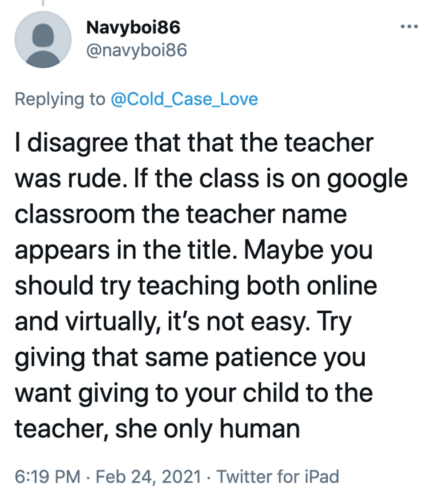Click the line beginning "was rude. If the class"

pyautogui.click(x=211, y=179)
